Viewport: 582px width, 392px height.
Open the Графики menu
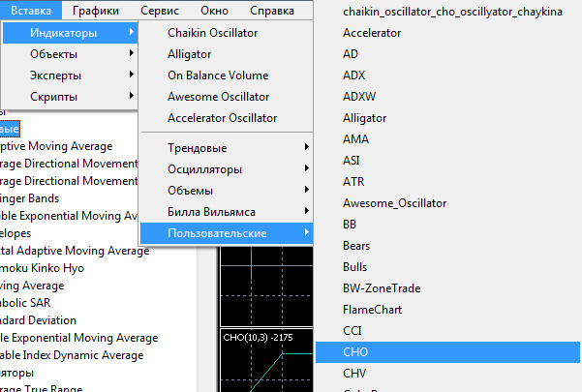pos(96,11)
